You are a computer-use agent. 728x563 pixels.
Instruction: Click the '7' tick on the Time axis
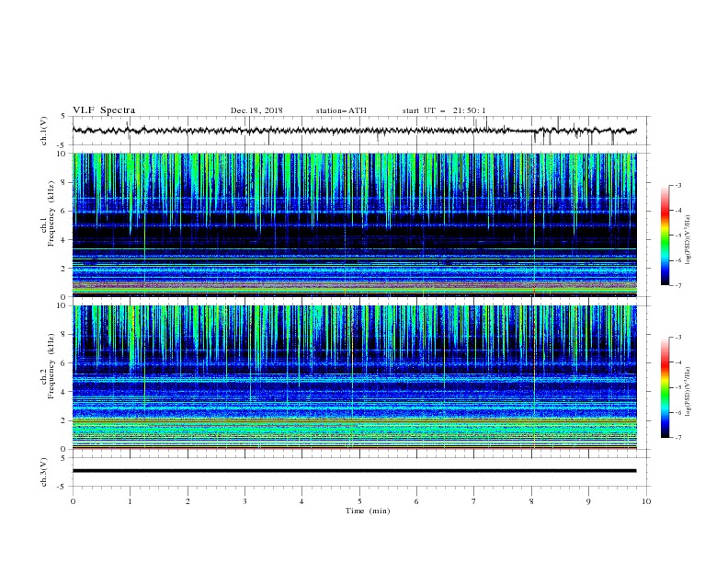pos(474,501)
